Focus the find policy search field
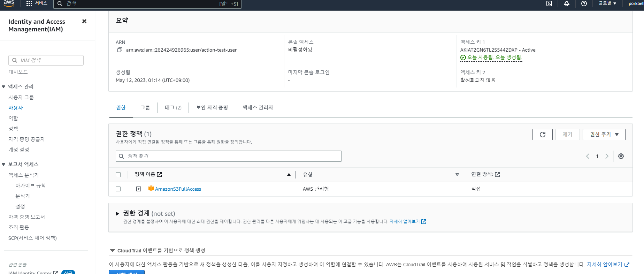Image resolution: width=644 pixels, height=274 pixels. [x=229, y=156]
